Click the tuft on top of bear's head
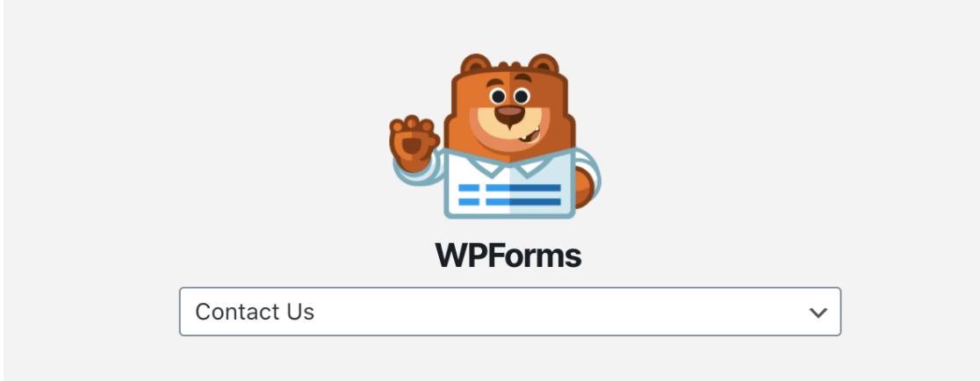The image size is (980, 381). [x=509, y=64]
